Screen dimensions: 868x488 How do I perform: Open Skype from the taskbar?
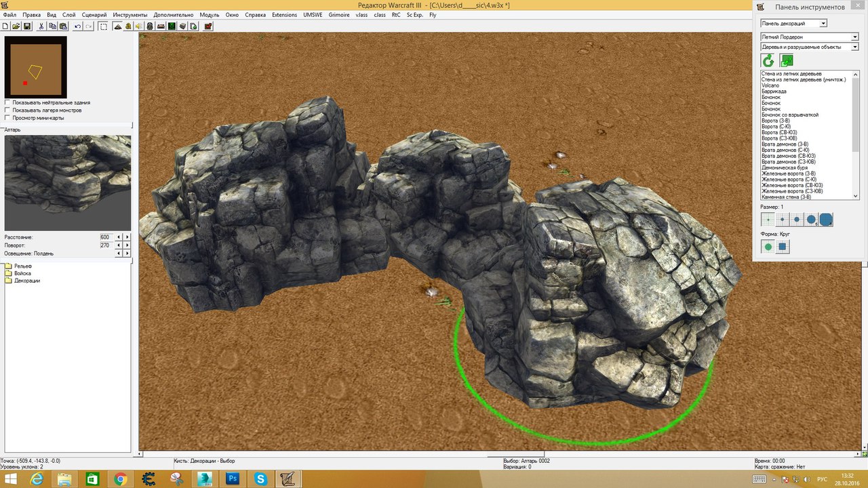coord(261,479)
